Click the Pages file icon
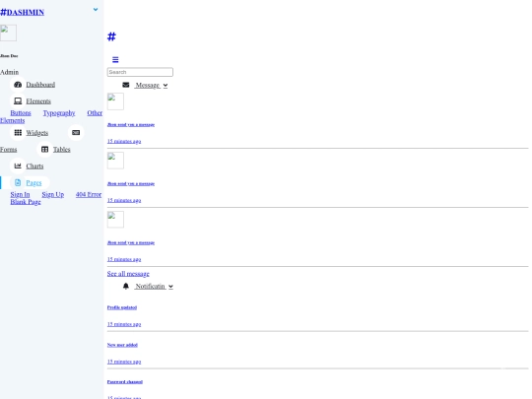This screenshot has height=399, width=532. [x=18, y=183]
